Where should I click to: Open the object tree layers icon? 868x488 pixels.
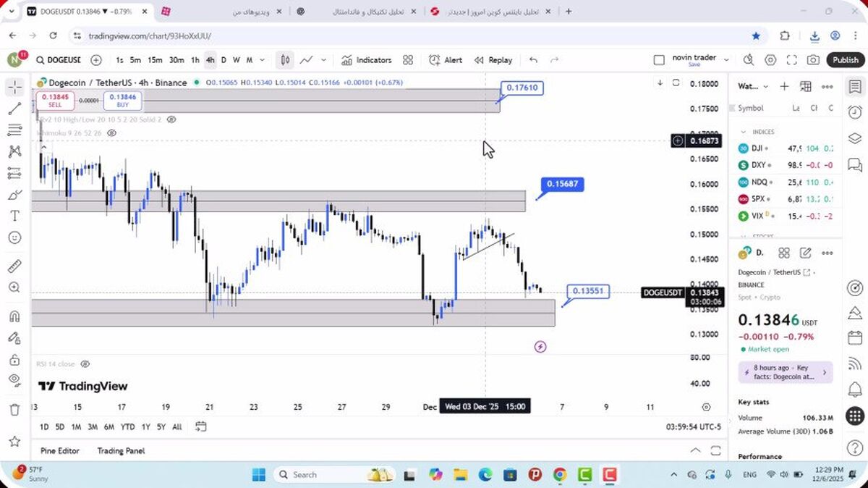point(855,138)
